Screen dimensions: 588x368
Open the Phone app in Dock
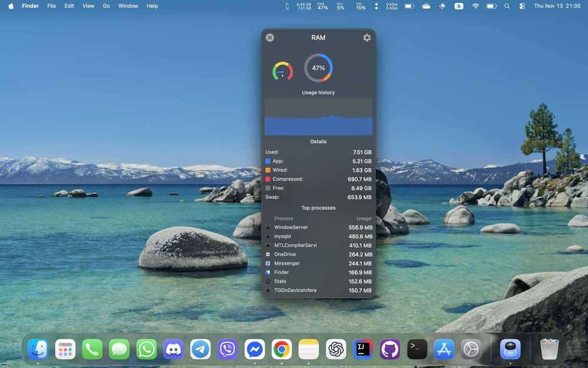coord(92,349)
